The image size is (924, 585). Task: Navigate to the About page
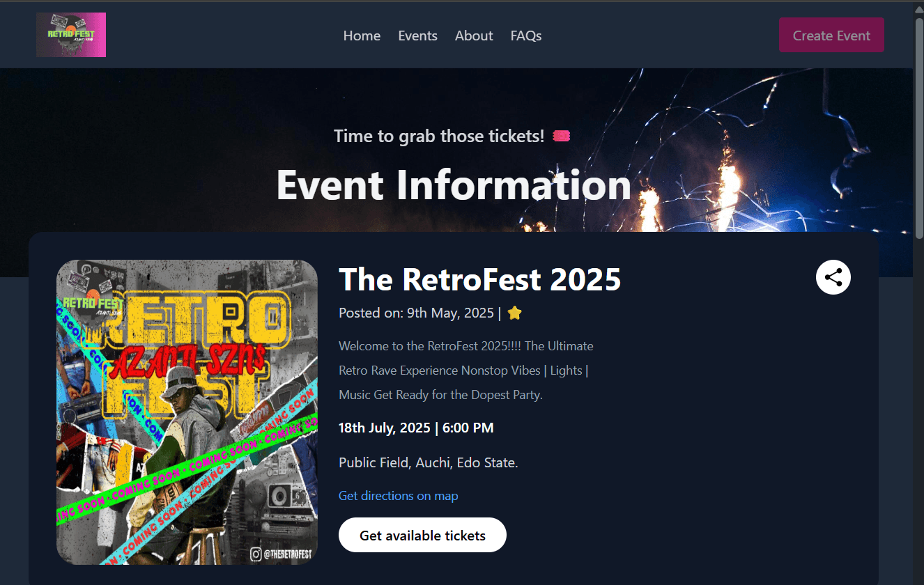[x=474, y=36]
